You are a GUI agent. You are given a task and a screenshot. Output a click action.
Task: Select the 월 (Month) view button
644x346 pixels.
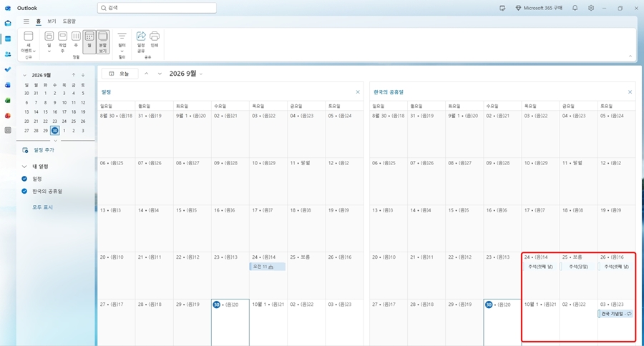click(89, 42)
